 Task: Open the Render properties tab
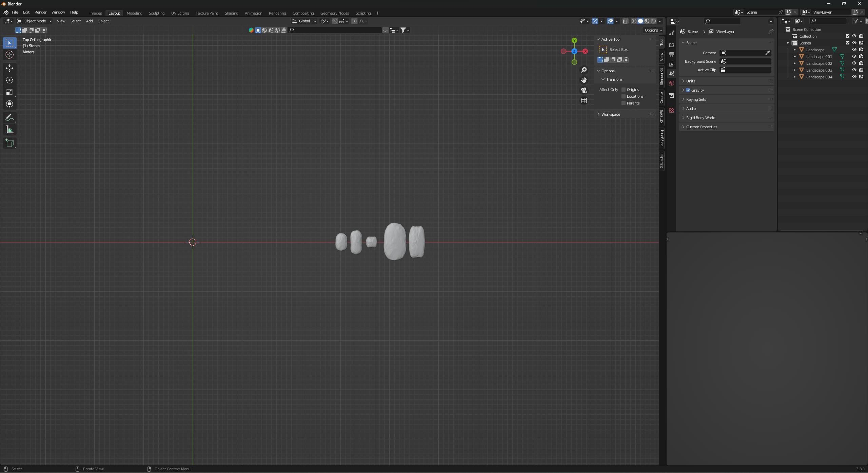672,45
